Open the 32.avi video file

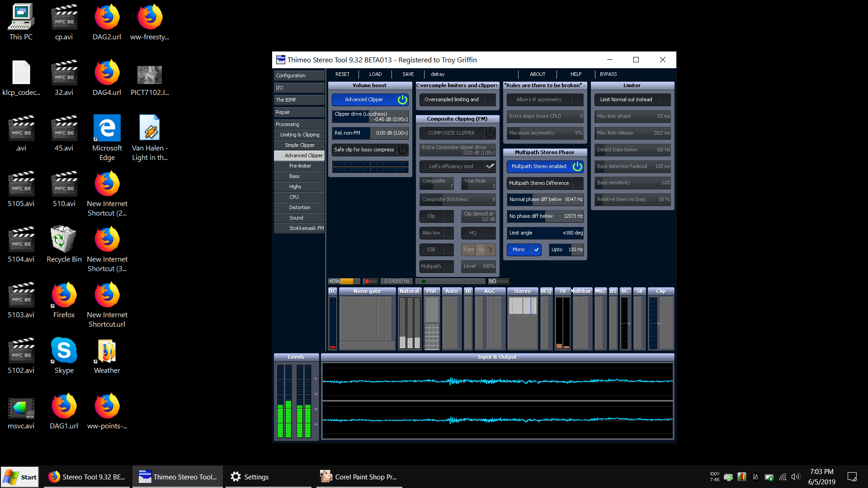click(x=64, y=78)
